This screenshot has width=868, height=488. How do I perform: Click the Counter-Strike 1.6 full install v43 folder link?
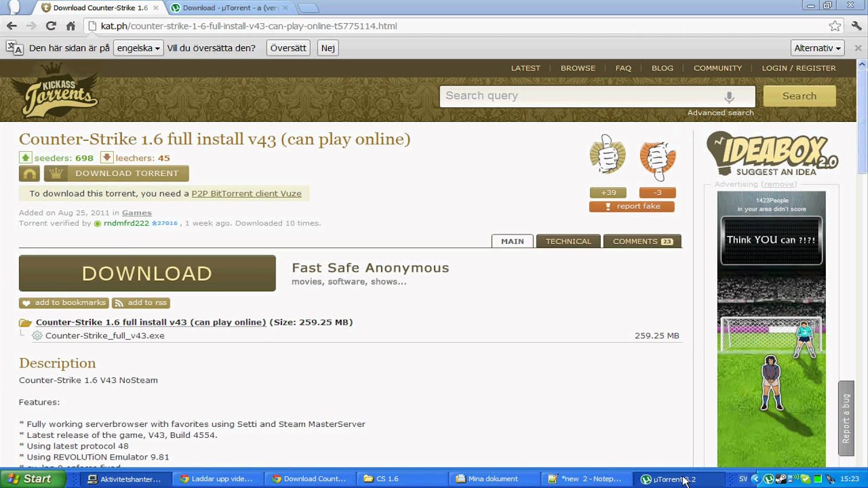click(151, 323)
